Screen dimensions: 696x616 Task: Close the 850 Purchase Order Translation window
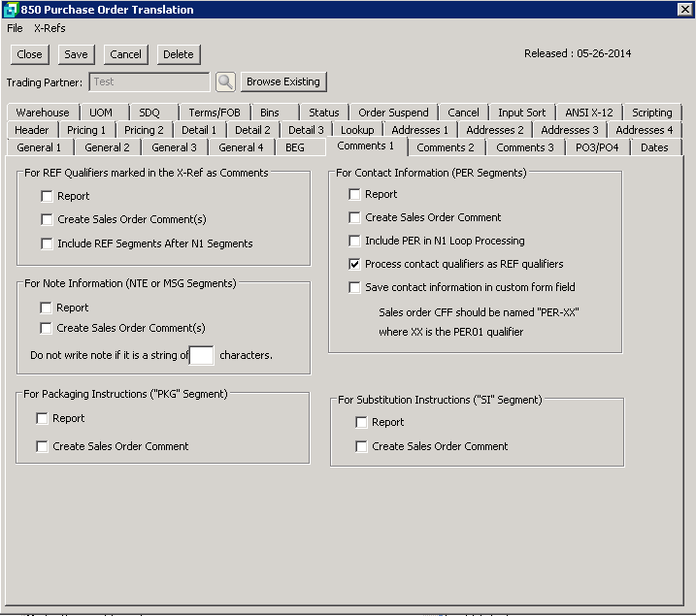coord(684,10)
